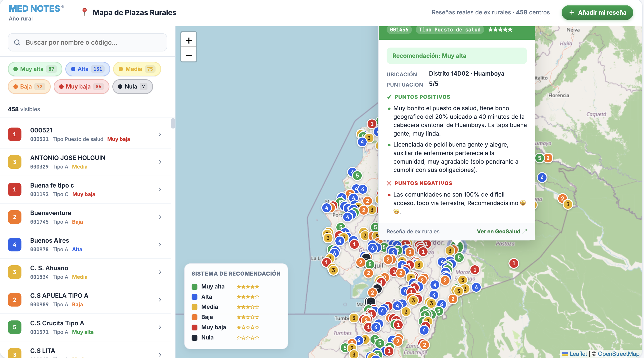Click yellow badge of C. S. Ahuano row

pyautogui.click(x=14, y=272)
